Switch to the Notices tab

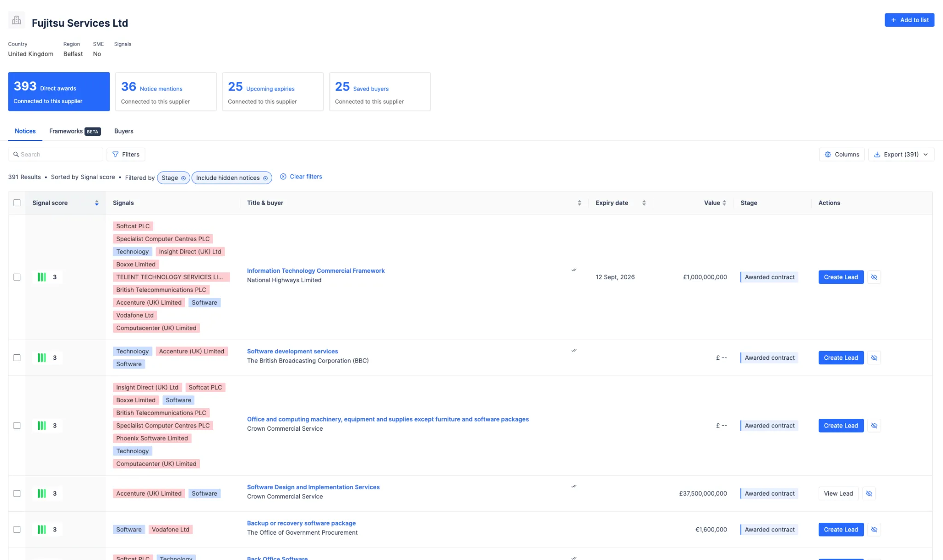pyautogui.click(x=25, y=131)
